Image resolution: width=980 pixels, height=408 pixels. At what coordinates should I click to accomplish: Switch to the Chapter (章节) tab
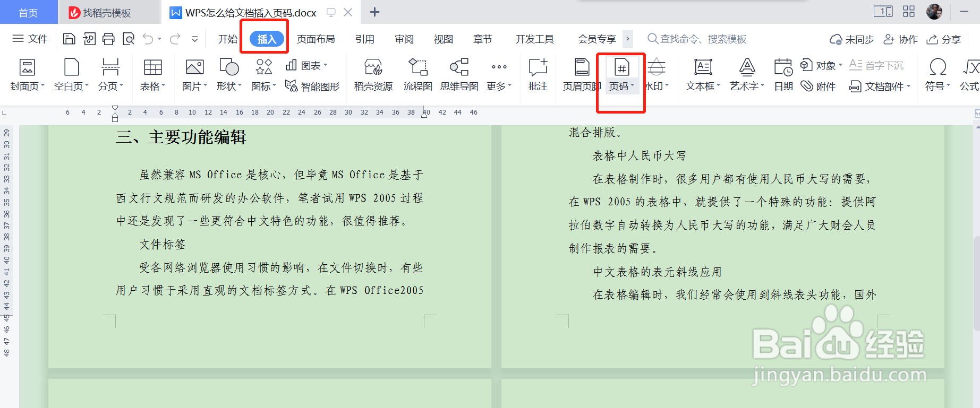(x=483, y=39)
